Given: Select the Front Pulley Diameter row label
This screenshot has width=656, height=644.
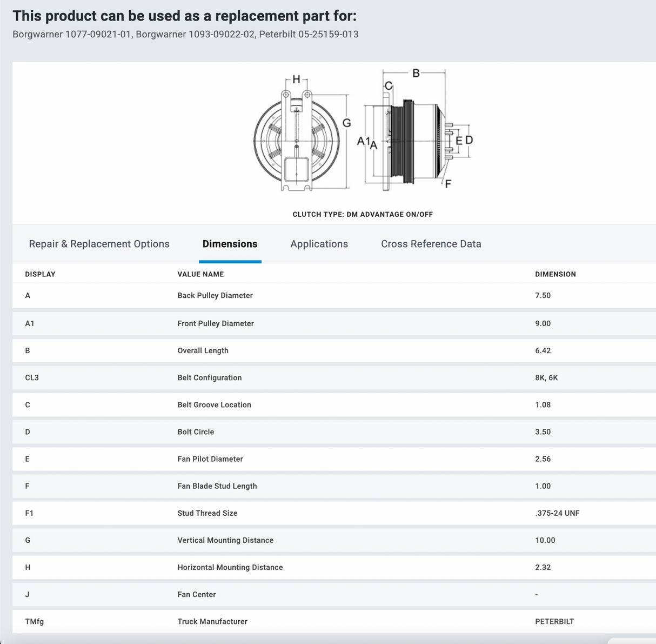Looking at the screenshot, I should tap(216, 323).
